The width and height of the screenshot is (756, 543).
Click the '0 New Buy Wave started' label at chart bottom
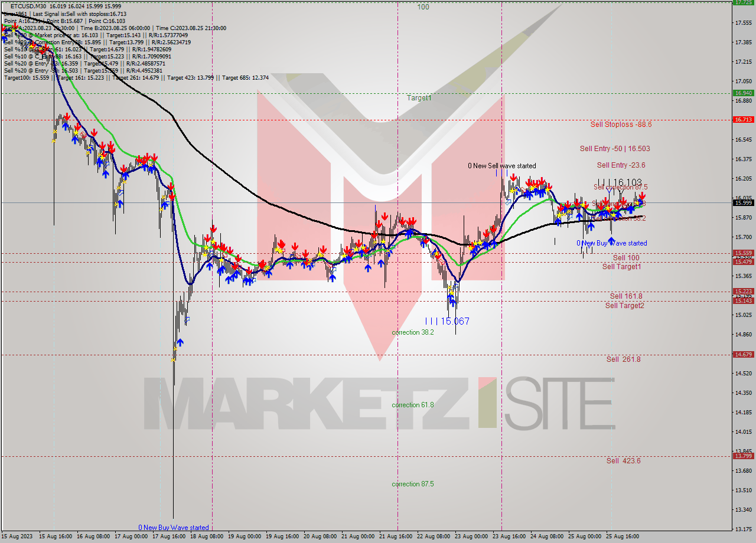pos(174,528)
